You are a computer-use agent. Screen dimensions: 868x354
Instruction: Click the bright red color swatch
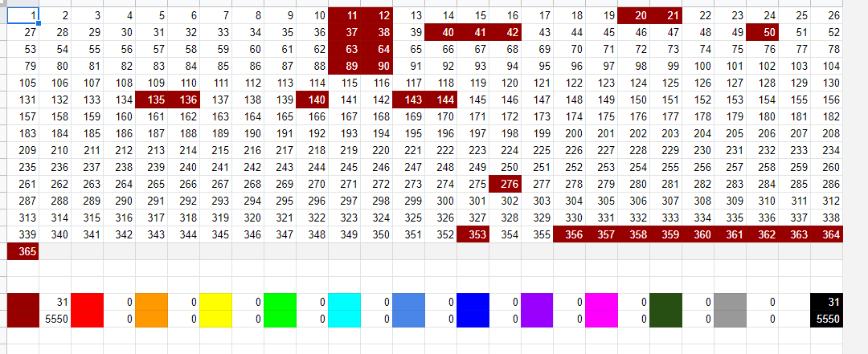[88, 311]
